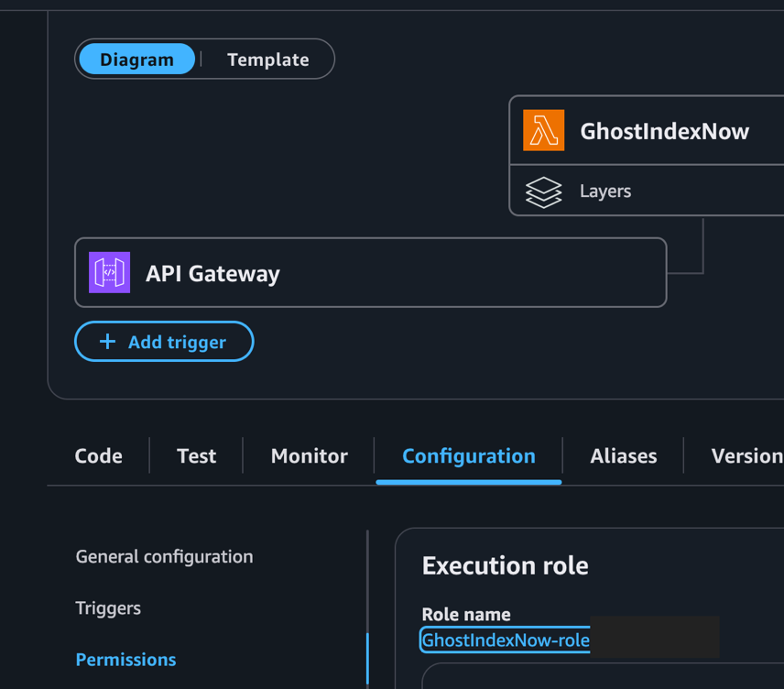Click the plus icon in Add trigger

(107, 342)
